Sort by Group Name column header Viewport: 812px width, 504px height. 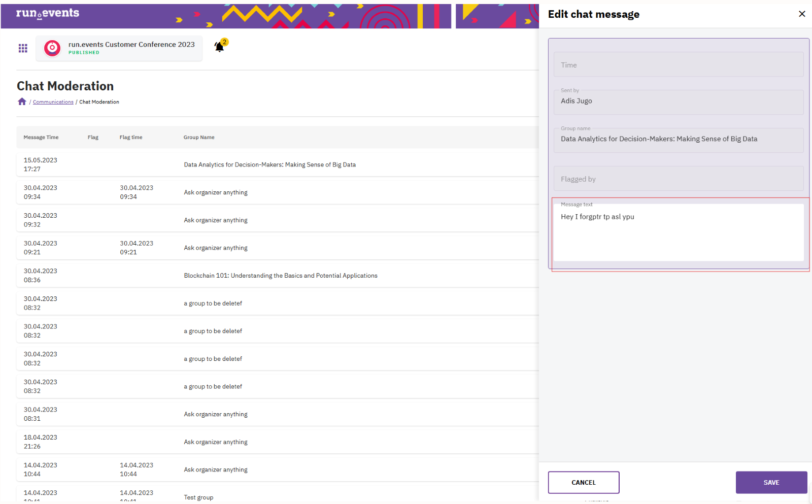[199, 138]
